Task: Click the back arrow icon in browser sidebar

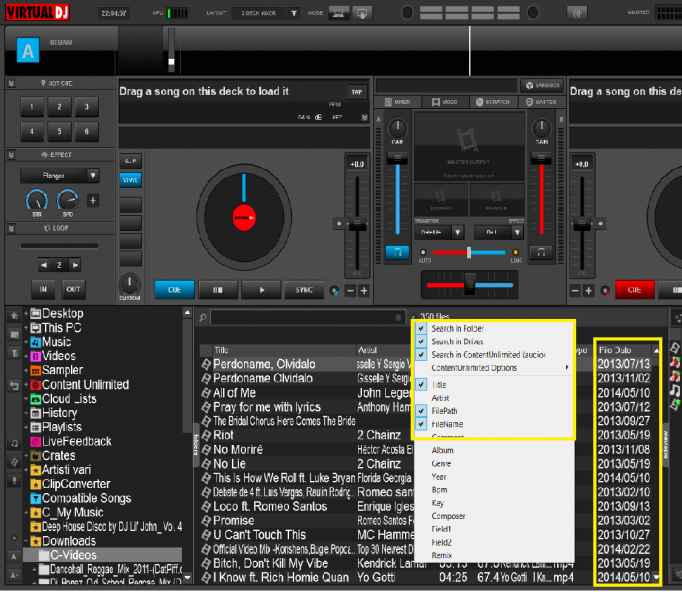Action: 14,385
